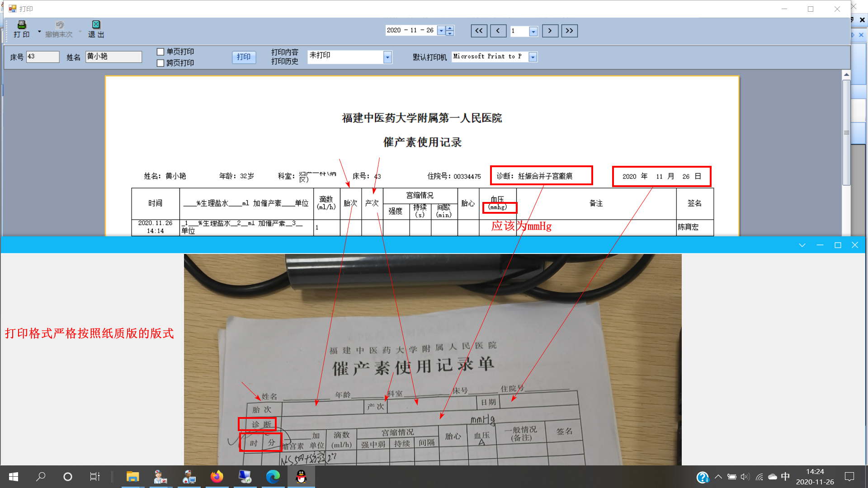The width and height of the screenshot is (868, 488).
Task: Open Firefox from the taskbar
Action: point(217,477)
